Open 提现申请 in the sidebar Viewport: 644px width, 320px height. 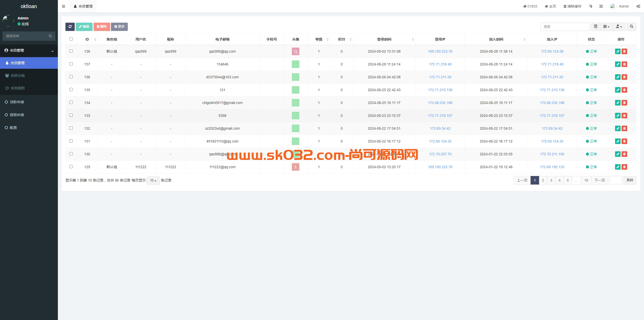[x=29, y=115]
